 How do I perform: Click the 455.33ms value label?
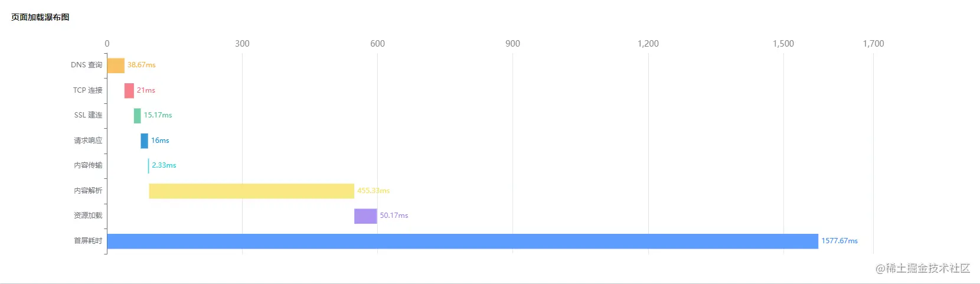pos(374,191)
